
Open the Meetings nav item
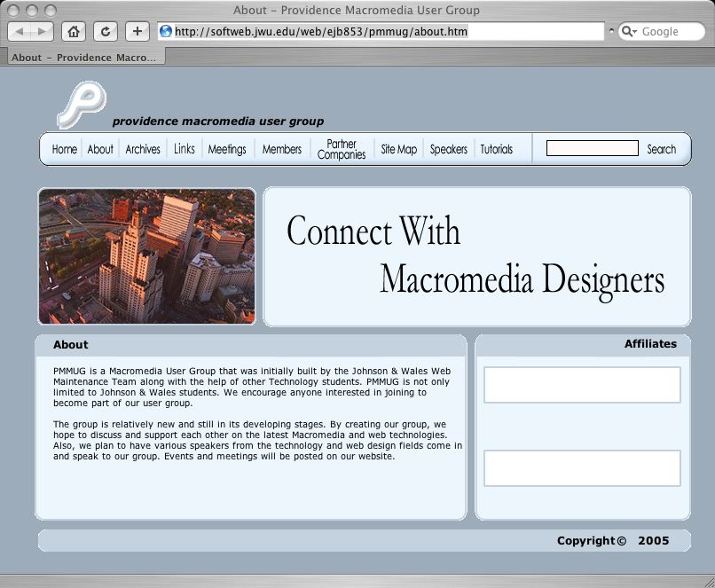point(227,149)
